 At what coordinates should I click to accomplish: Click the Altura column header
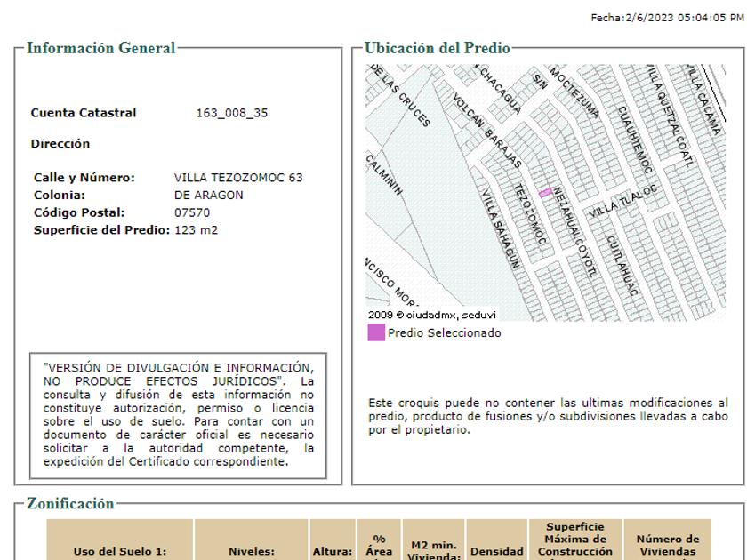click(x=333, y=550)
